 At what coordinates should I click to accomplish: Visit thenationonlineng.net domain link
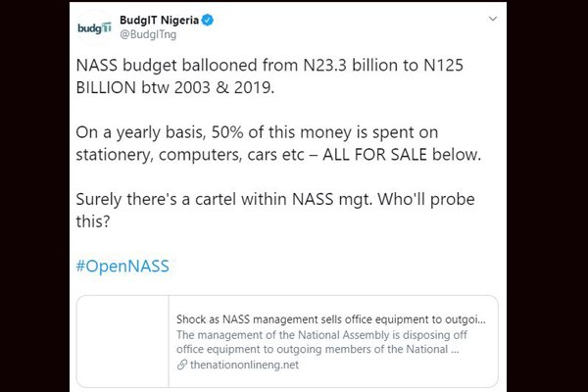click(244, 365)
